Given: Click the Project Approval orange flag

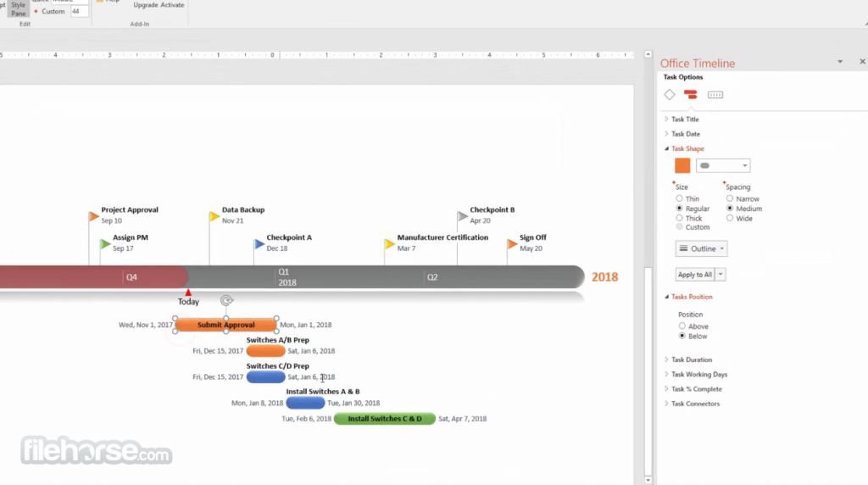Looking at the screenshot, I should click(x=93, y=216).
